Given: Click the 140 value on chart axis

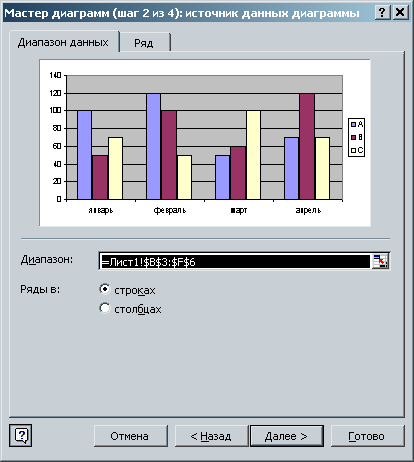Looking at the screenshot, I should coord(55,75).
